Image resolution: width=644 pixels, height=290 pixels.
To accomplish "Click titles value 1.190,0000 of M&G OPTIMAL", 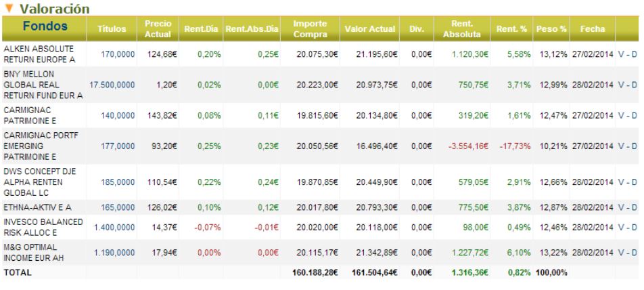I will [x=114, y=253].
